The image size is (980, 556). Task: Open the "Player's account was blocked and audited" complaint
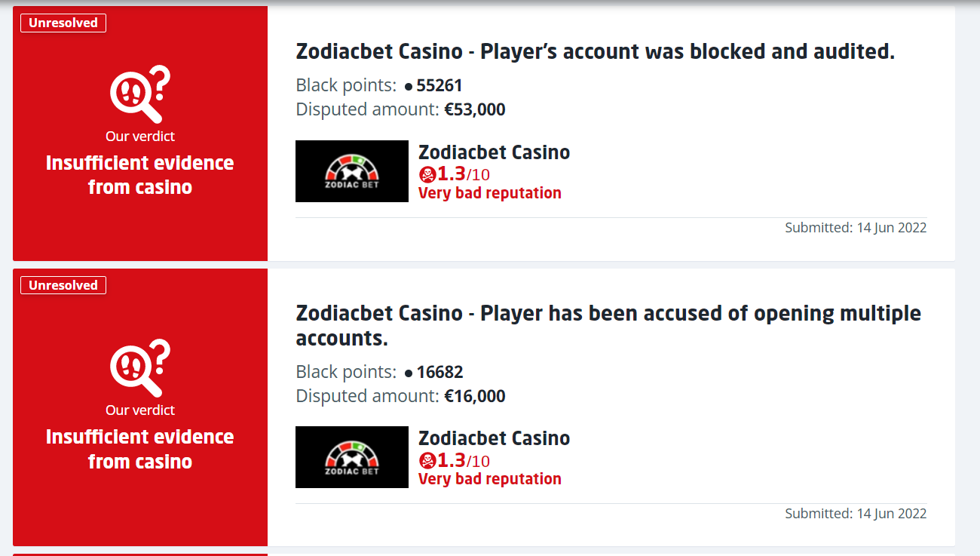click(x=595, y=51)
